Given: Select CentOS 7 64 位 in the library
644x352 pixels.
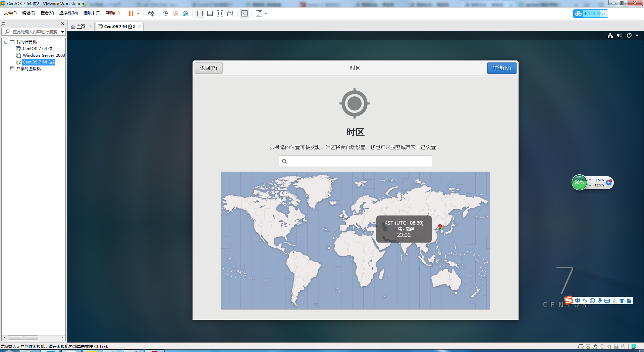Looking at the screenshot, I should coord(38,49).
